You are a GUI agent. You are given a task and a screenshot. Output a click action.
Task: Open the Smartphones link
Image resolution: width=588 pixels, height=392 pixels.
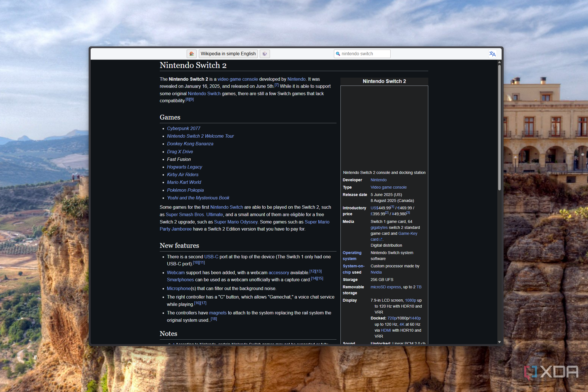(180, 280)
